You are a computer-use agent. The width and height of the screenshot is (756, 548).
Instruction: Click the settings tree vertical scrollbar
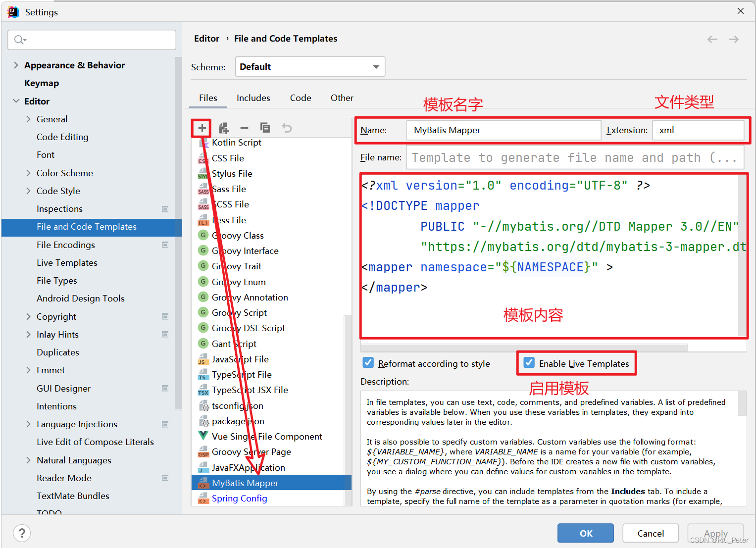pos(178,233)
